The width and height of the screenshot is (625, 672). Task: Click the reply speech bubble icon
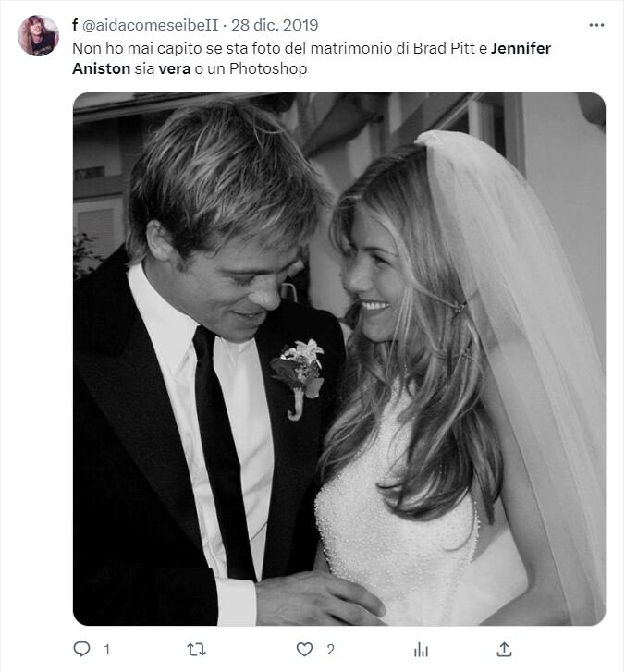coord(81,650)
